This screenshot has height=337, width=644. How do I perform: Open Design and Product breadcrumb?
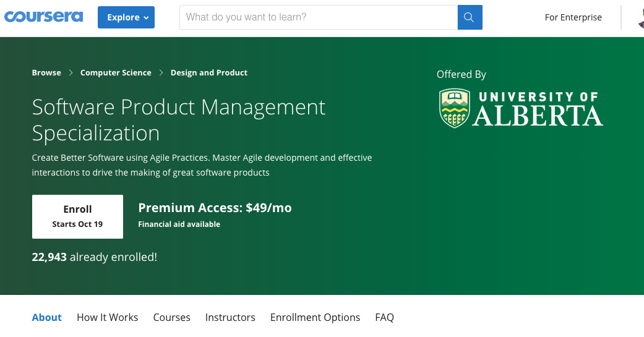[209, 72]
